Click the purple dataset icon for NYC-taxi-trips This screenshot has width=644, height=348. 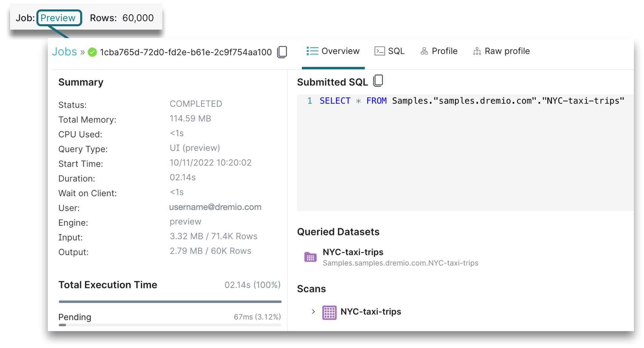[310, 257]
